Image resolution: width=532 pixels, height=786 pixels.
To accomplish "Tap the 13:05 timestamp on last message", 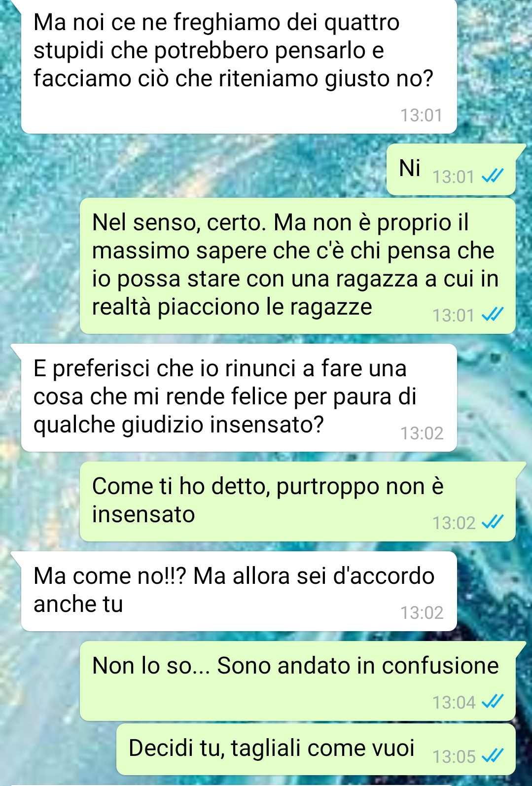I will 454,756.
